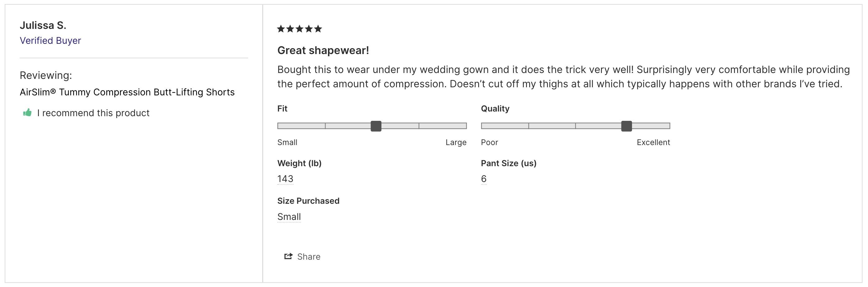Click the Quality slider handle
This screenshot has width=868, height=287.
tap(626, 126)
